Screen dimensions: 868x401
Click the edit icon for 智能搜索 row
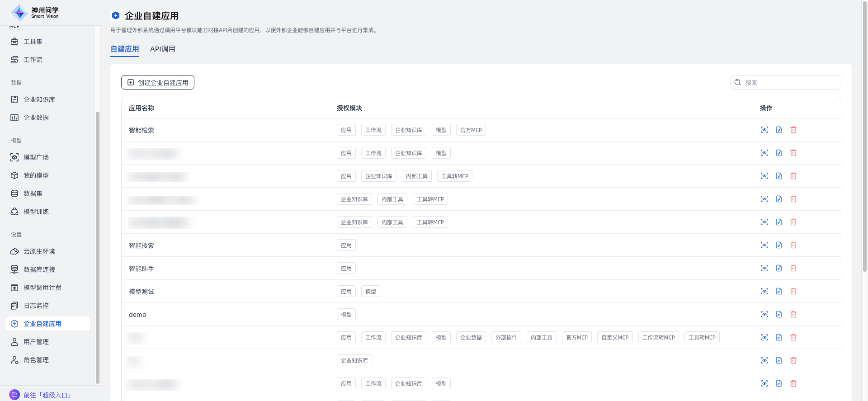point(778,245)
